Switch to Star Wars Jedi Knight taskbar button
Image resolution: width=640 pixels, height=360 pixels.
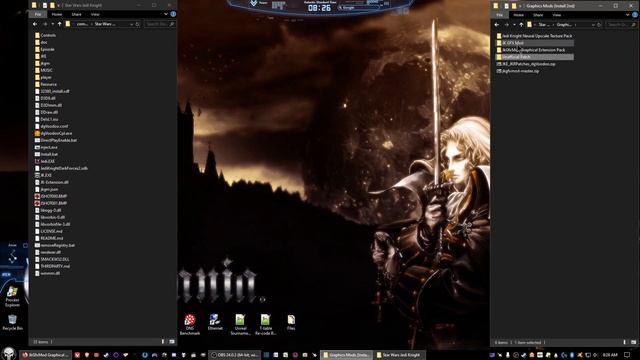(399, 355)
